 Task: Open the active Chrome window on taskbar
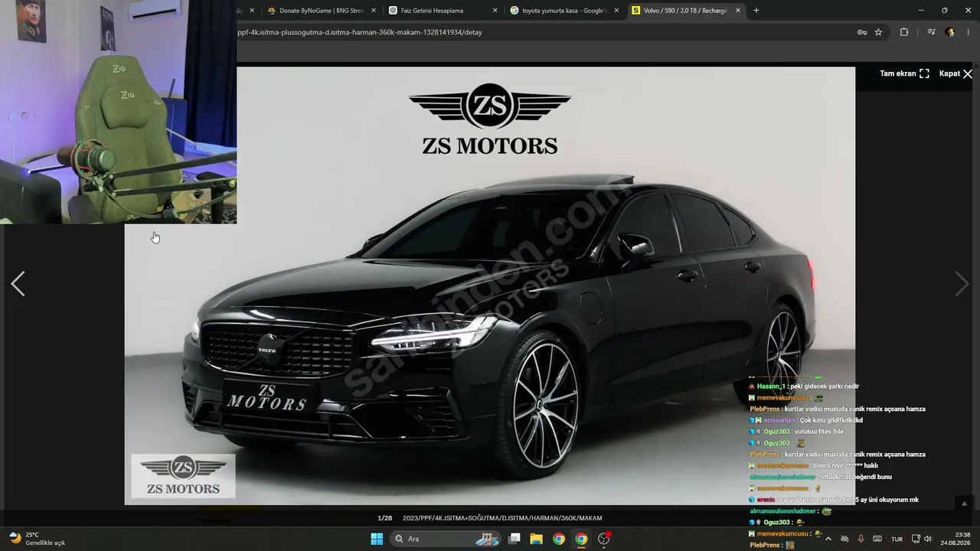581,539
